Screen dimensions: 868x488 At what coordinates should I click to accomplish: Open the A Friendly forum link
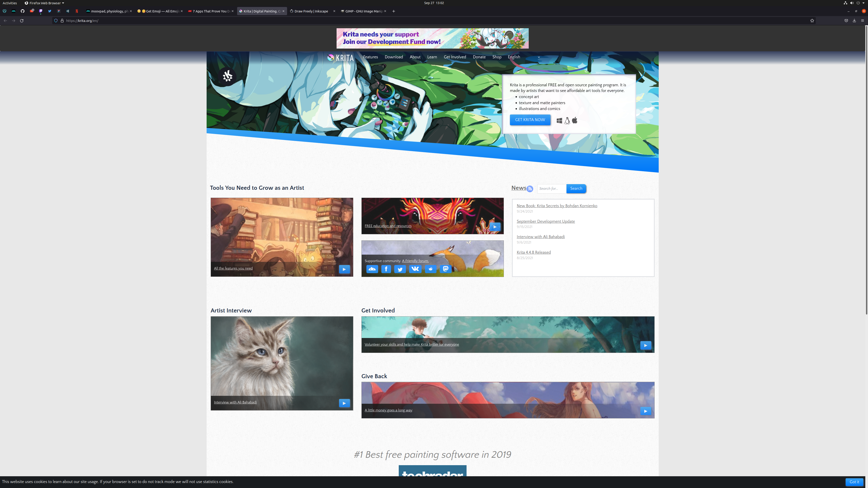(x=415, y=261)
